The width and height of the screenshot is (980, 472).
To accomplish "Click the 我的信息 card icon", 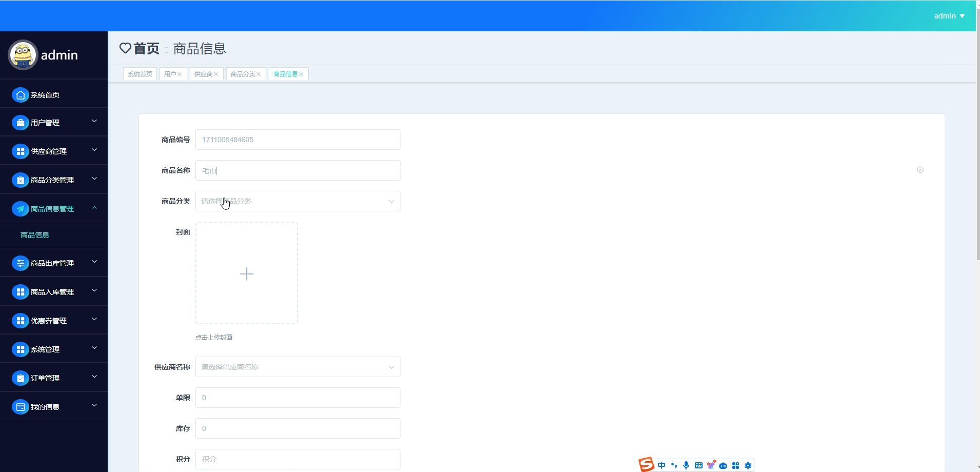I will tap(20, 407).
